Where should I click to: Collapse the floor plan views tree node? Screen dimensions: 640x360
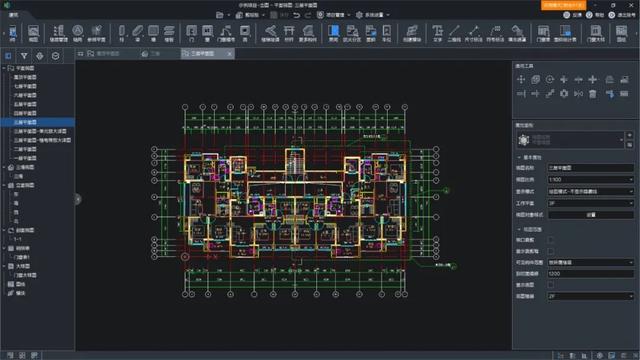[4, 68]
